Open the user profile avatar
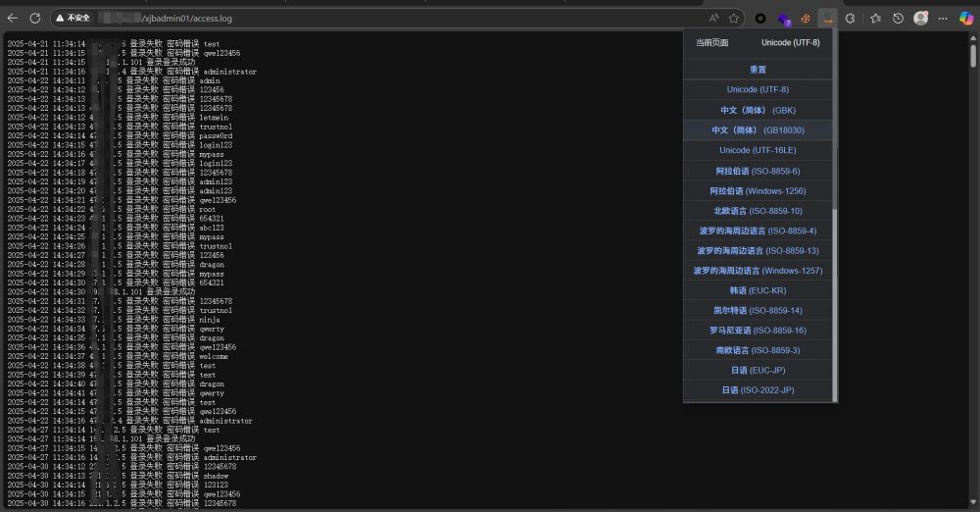980x512 pixels. (920, 18)
